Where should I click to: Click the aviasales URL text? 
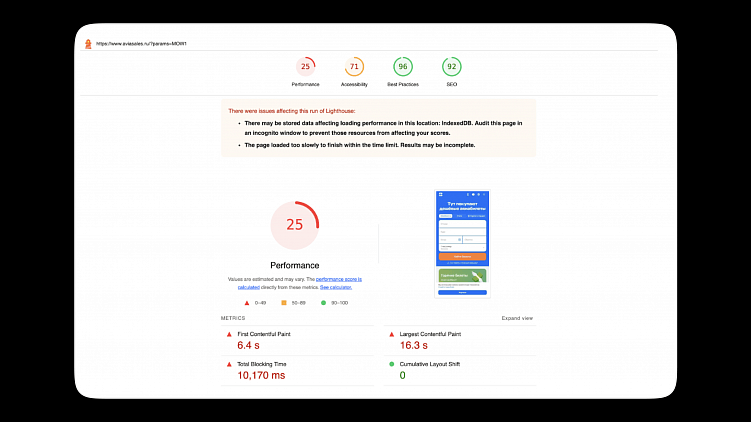click(141, 44)
